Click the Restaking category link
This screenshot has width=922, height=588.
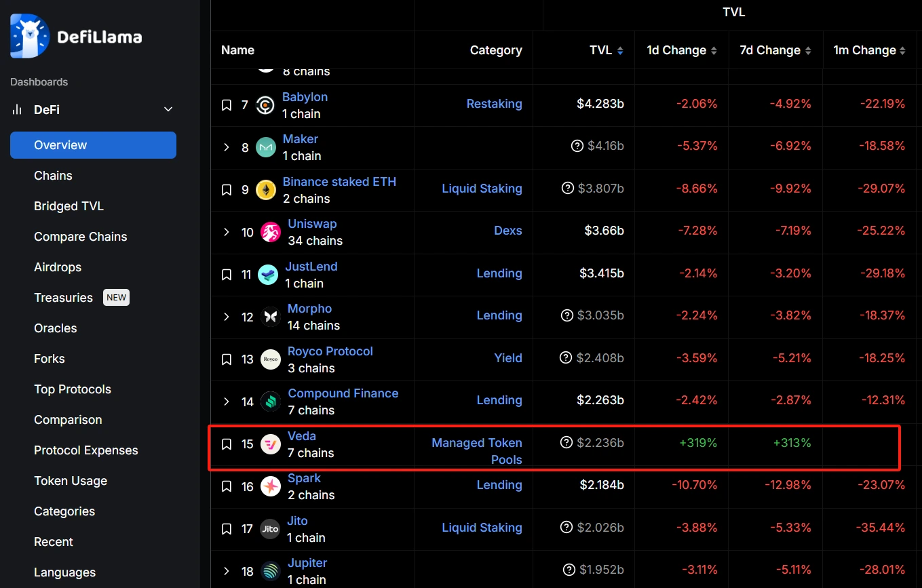click(495, 104)
